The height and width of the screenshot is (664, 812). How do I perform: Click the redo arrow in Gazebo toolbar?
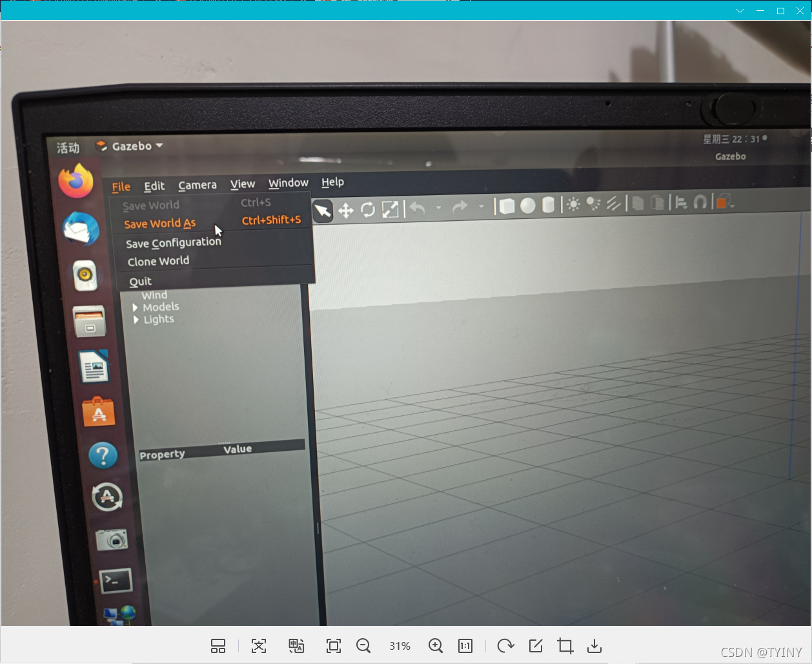tap(460, 207)
